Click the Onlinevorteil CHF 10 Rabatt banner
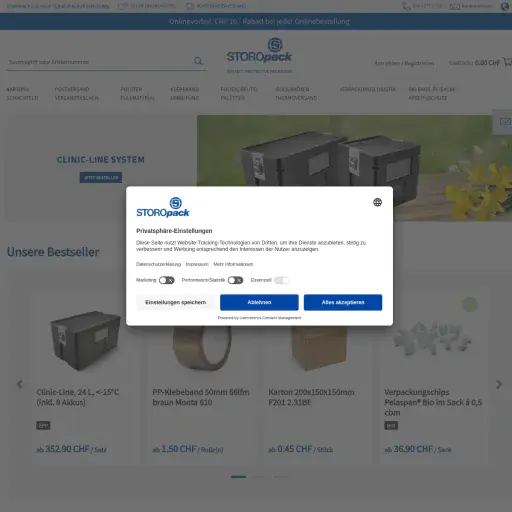The width and height of the screenshot is (512, 512). 259,21
